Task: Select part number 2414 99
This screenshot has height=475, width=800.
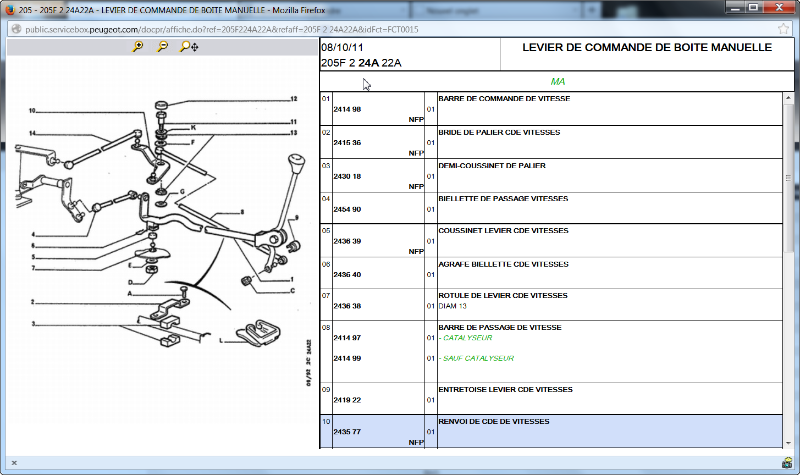Action: [x=347, y=358]
